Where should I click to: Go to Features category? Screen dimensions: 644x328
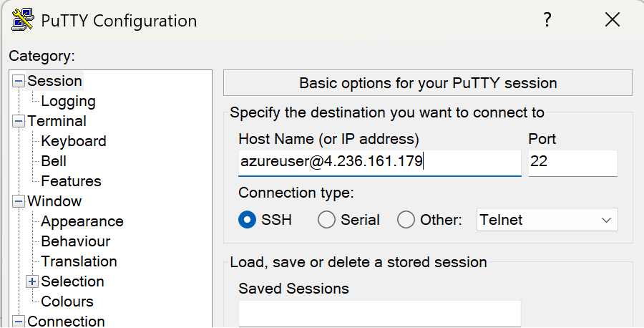point(71,182)
